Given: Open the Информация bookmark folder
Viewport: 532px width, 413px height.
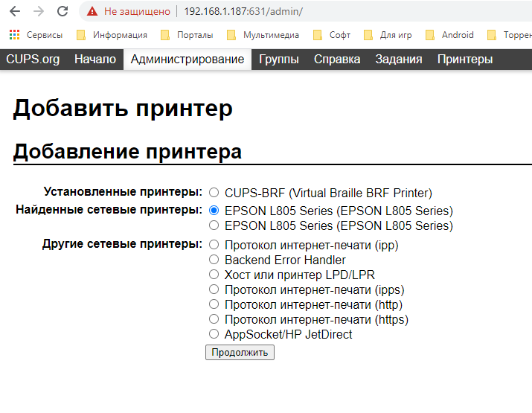Looking at the screenshot, I should [112, 34].
